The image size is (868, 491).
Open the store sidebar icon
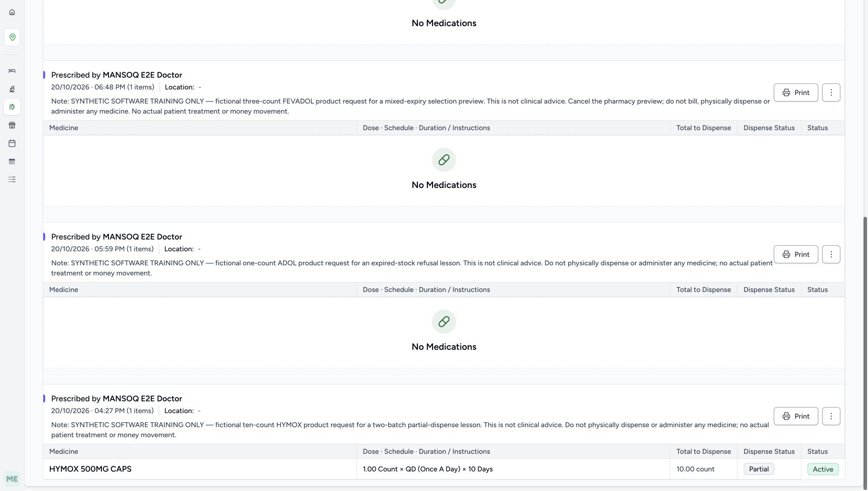tap(12, 125)
